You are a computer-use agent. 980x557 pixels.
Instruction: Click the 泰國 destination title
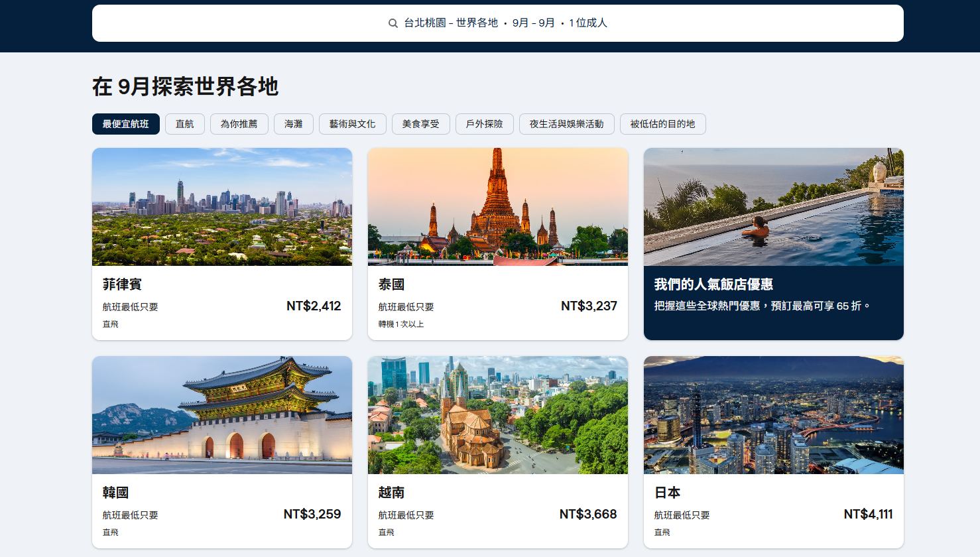pos(392,284)
